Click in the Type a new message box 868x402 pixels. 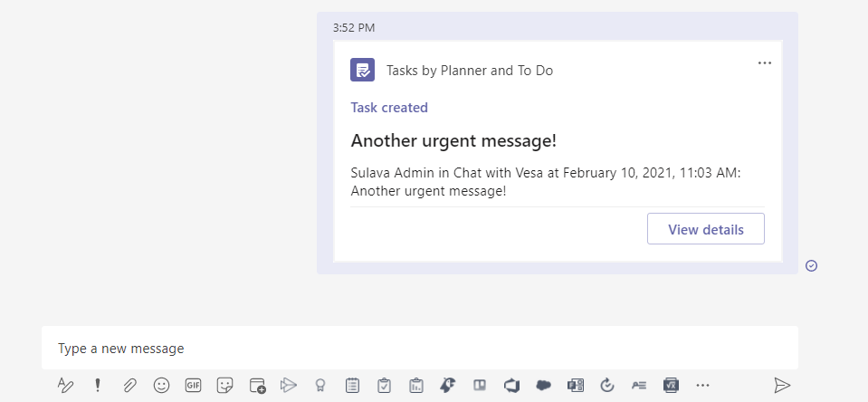coord(419,348)
